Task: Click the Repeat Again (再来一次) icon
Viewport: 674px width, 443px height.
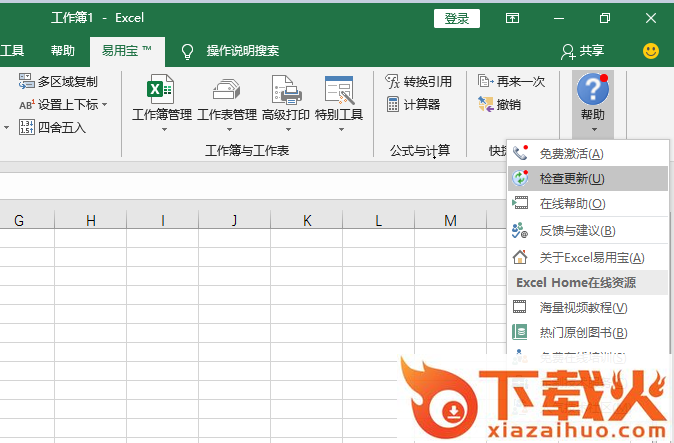Action: pyautogui.click(x=486, y=81)
